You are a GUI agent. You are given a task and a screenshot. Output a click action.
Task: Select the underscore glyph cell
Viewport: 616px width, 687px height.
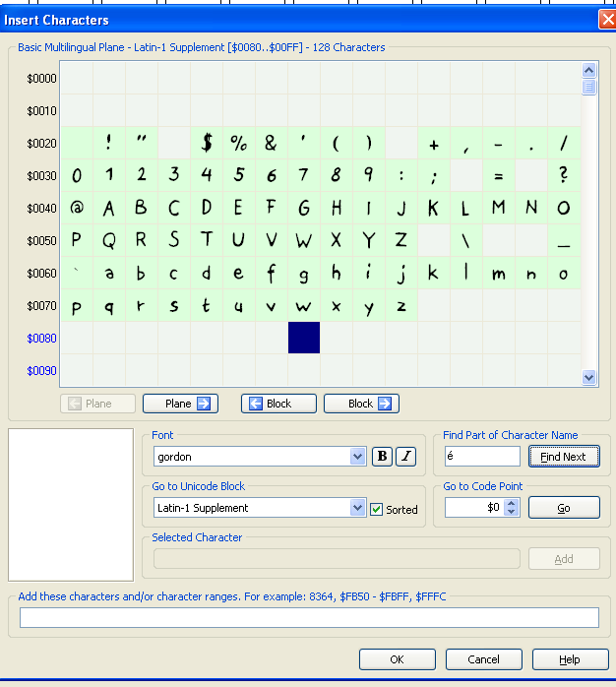coord(564,240)
